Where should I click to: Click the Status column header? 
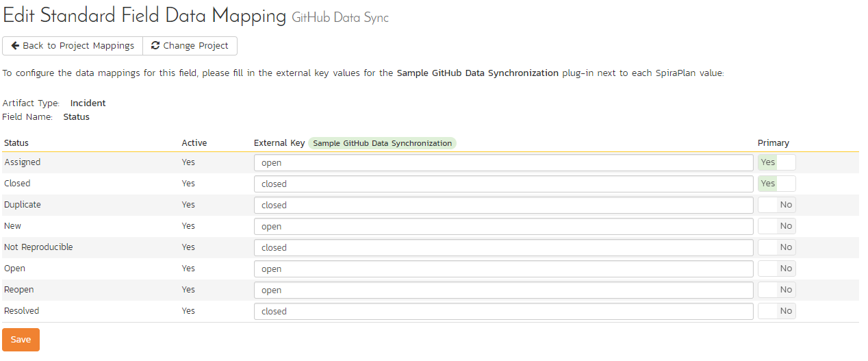click(x=16, y=143)
